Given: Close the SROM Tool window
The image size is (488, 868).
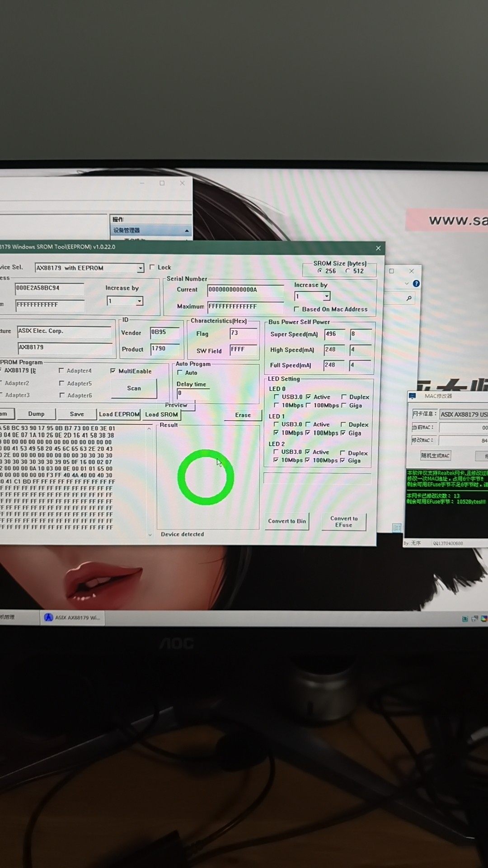Looking at the screenshot, I should coord(378,248).
